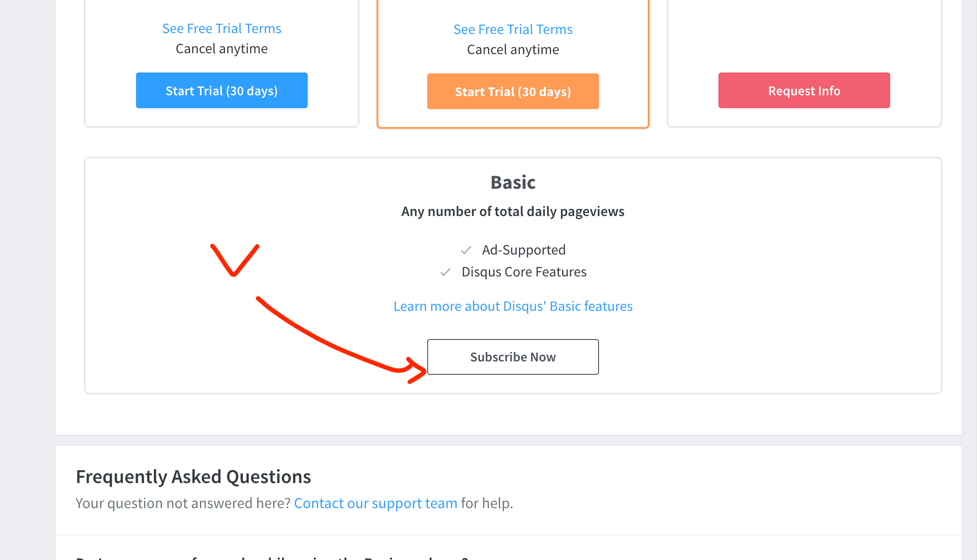Click Cancel anytime text in the orange-bordered plan
Screen dimensions: 977x560
(x=513, y=50)
